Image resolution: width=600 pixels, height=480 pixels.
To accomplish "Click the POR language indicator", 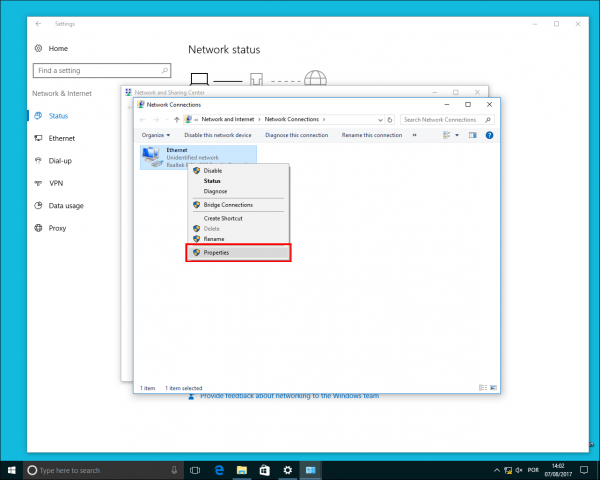I will coord(533,470).
